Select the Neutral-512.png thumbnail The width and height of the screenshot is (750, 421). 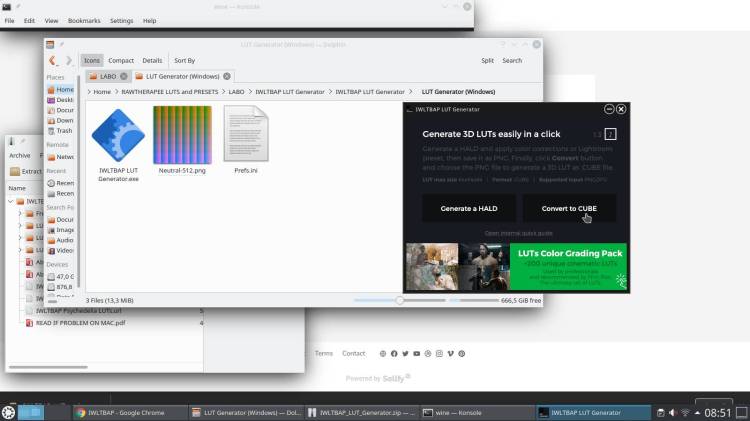pyautogui.click(x=182, y=135)
